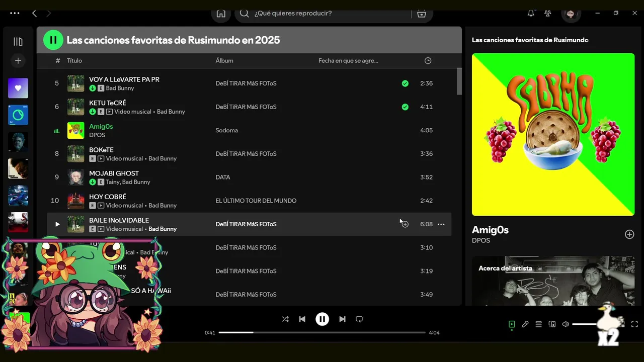Image resolution: width=644 pixels, height=362 pixels.
Task: Click track list vertical scrollbar
Action: point(459,81)
